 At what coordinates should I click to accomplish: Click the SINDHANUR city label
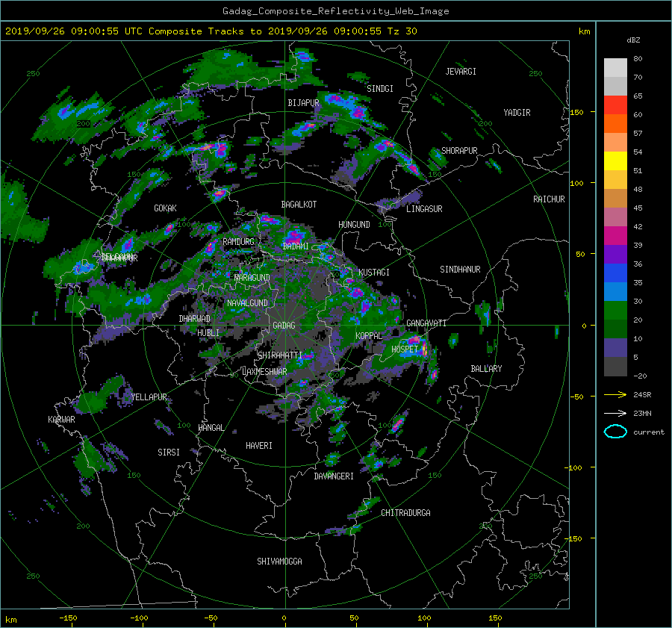460,270
